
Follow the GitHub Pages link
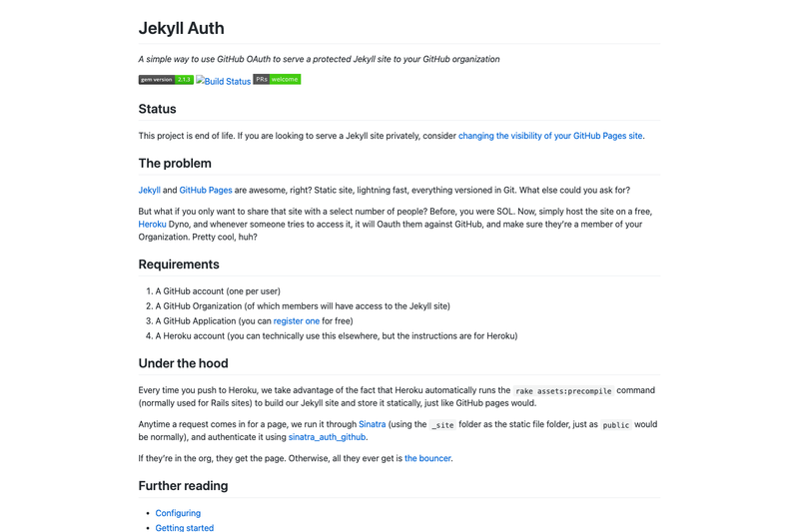[x=206, y=191]
